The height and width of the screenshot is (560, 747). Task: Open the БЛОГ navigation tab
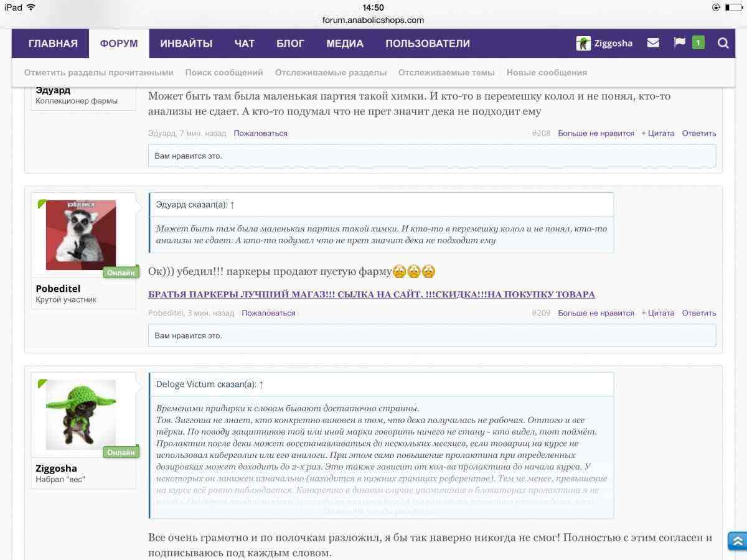(290, 44)
